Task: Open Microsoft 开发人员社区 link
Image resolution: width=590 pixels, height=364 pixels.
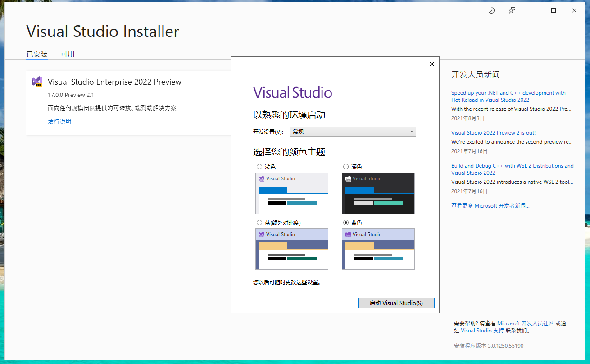Action: click(525, 323)
